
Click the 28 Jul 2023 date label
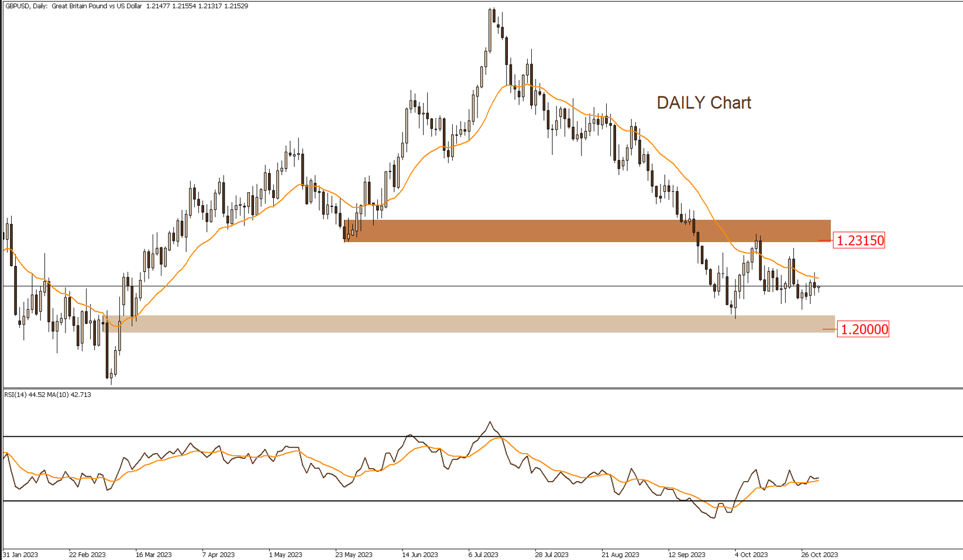point(552,554)
